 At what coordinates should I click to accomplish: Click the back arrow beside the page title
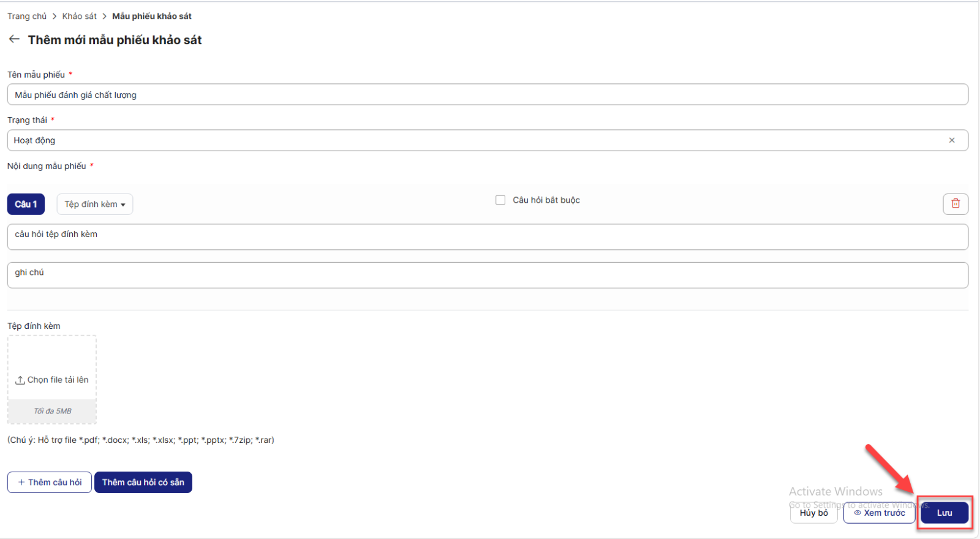(x=14, y=39)
